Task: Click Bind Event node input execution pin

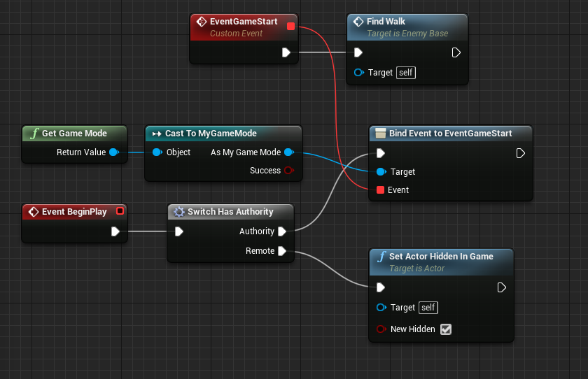Action: point(381,153)
